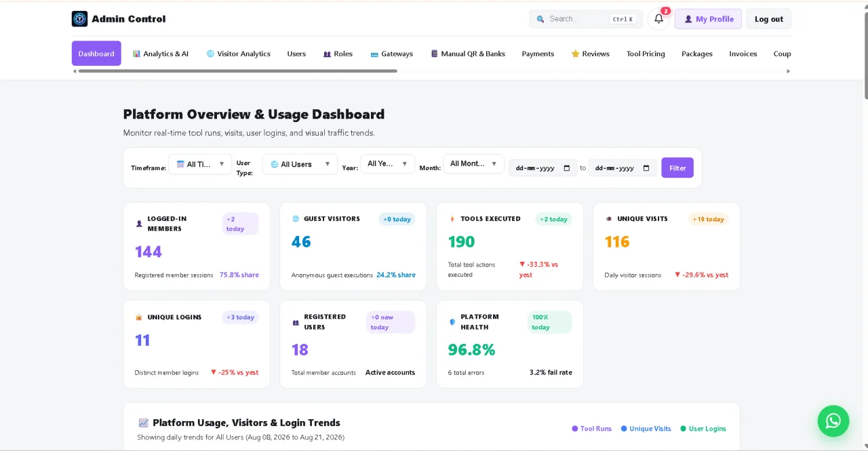Click the Platform Health shield icon
This screenshot has height=451, width=868.
tap(452, 322)
